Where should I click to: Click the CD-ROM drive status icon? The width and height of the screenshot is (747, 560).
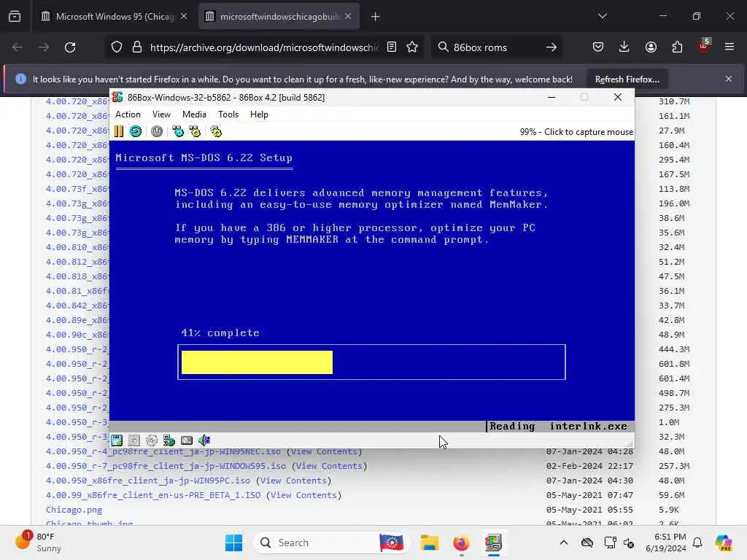point(152,440)
